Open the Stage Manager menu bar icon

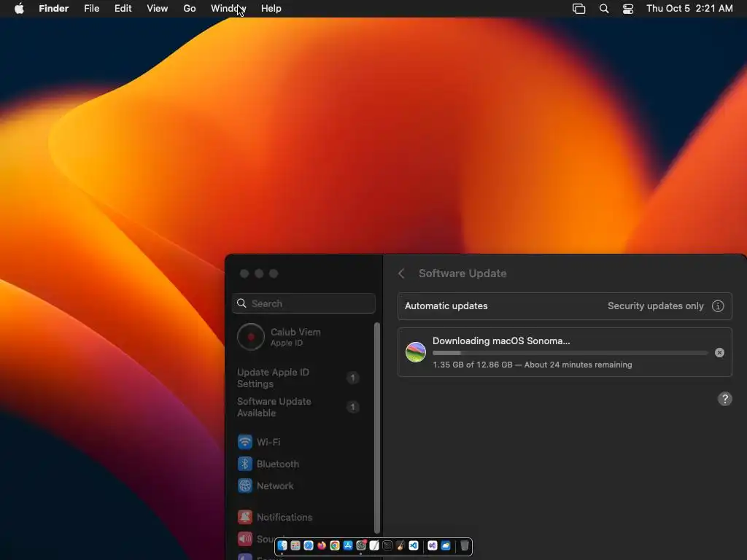(578, 9)
